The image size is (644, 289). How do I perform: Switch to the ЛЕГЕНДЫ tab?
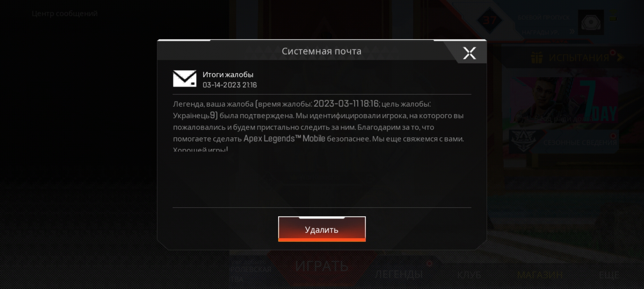(399, 274)
